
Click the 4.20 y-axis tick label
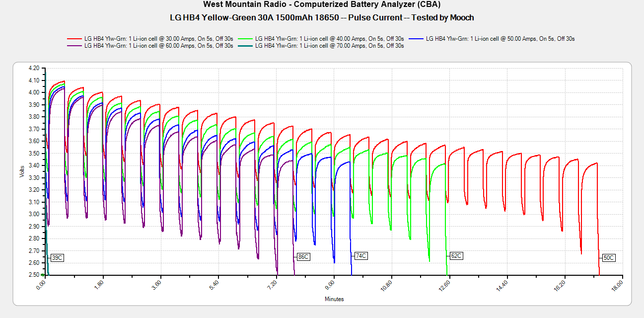click(x=34, y=68)
